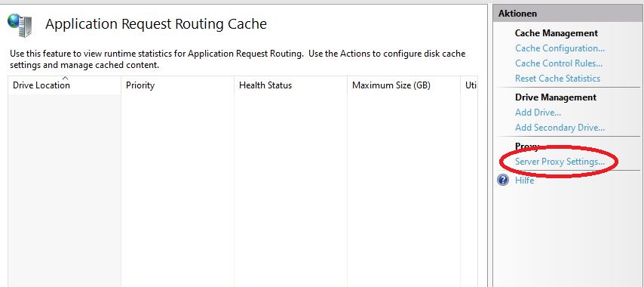Screen dimensions: 644x287
Task: Open Server Proxy Settings
Action: 560,162
